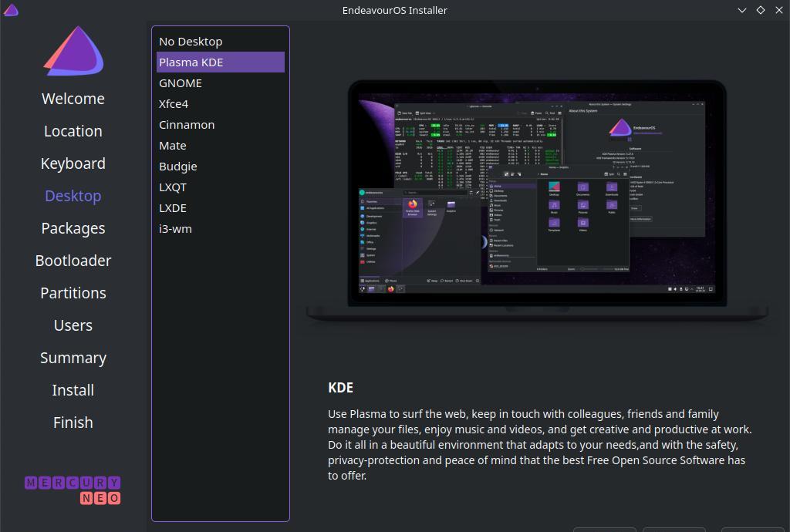Open Partitions step in sidebar

[x=73, y=293]
